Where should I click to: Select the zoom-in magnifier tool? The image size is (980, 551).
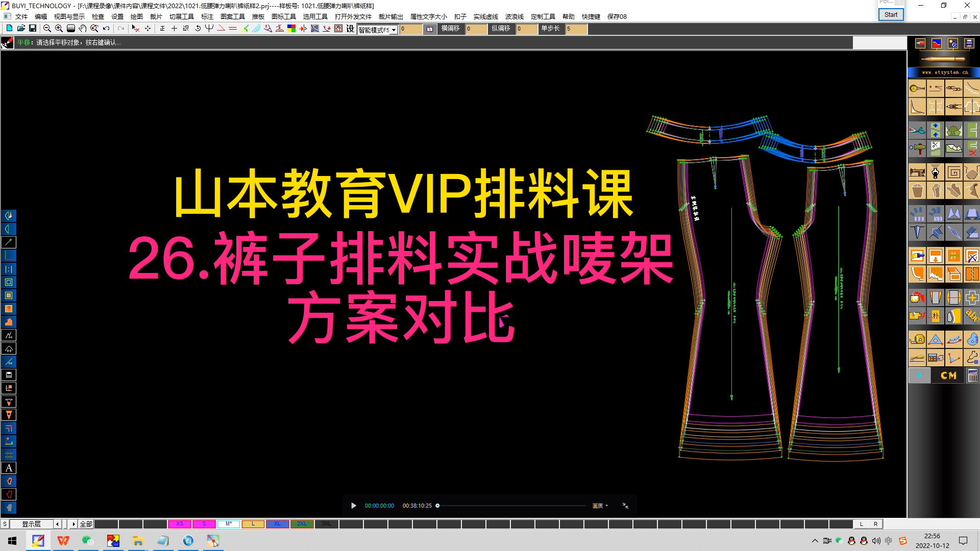[58, 29]
